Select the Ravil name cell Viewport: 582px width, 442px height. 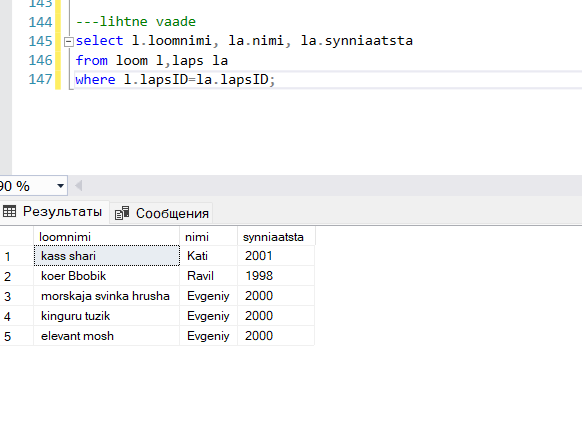tap(209, 276)
